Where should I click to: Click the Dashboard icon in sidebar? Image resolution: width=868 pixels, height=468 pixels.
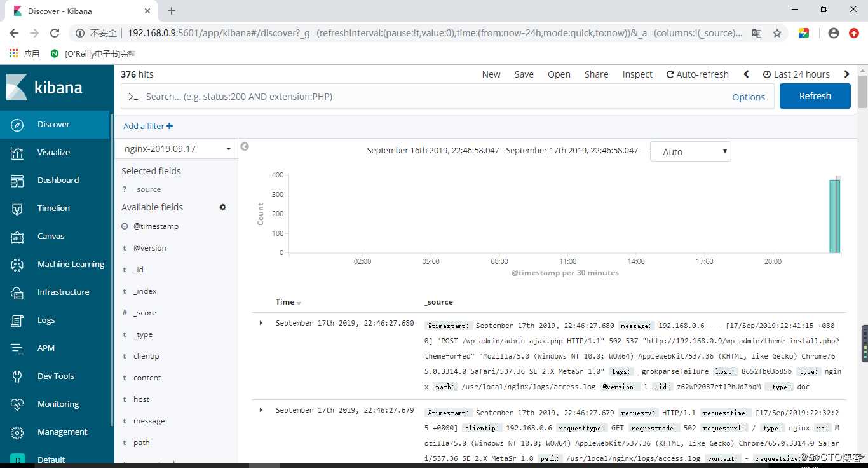point(17,181)
